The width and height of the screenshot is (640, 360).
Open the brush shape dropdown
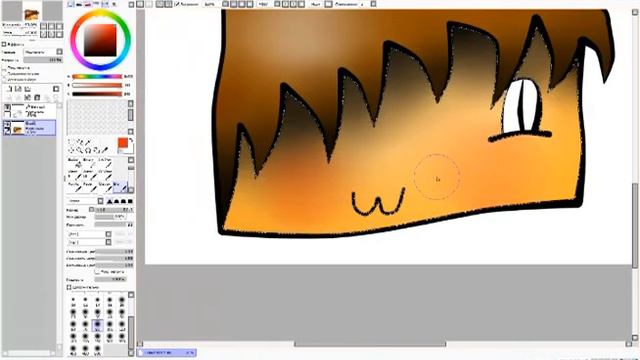click(89, 234)
